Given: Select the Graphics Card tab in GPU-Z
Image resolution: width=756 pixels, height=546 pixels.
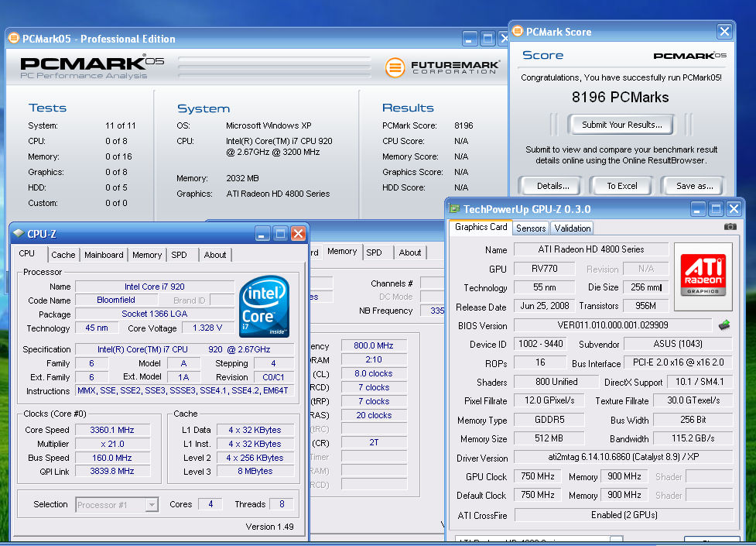Looking at the screenshot, I should (x=481, y=227).
